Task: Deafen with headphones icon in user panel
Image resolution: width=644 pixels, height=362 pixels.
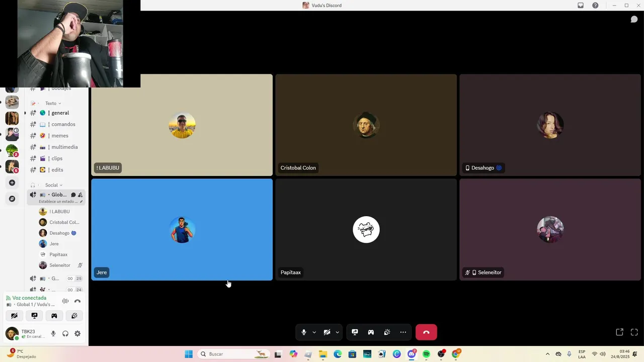Action: point(65,334)
